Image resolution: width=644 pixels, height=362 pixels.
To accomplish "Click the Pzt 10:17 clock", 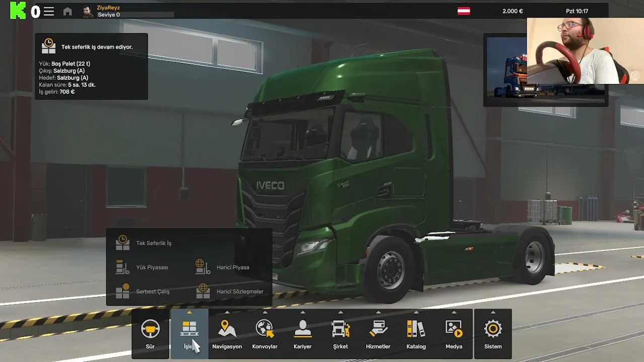I will (x=577, y=11).
